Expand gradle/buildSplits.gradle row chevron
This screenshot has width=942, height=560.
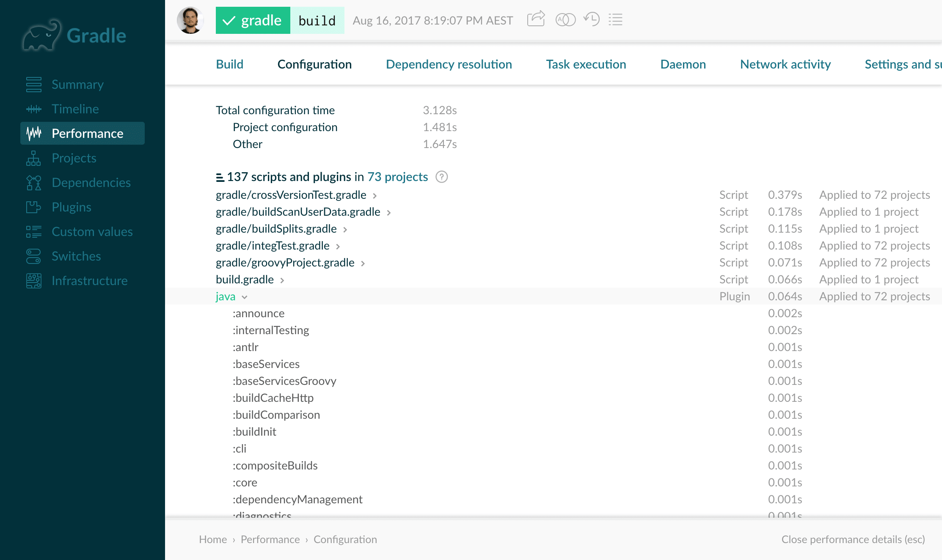click(345, 229)
